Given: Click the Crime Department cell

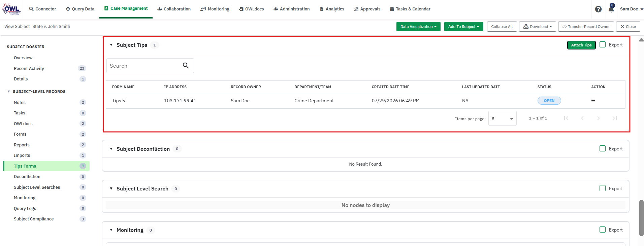Looking at the screenshot, I should (x=314, y=101).
